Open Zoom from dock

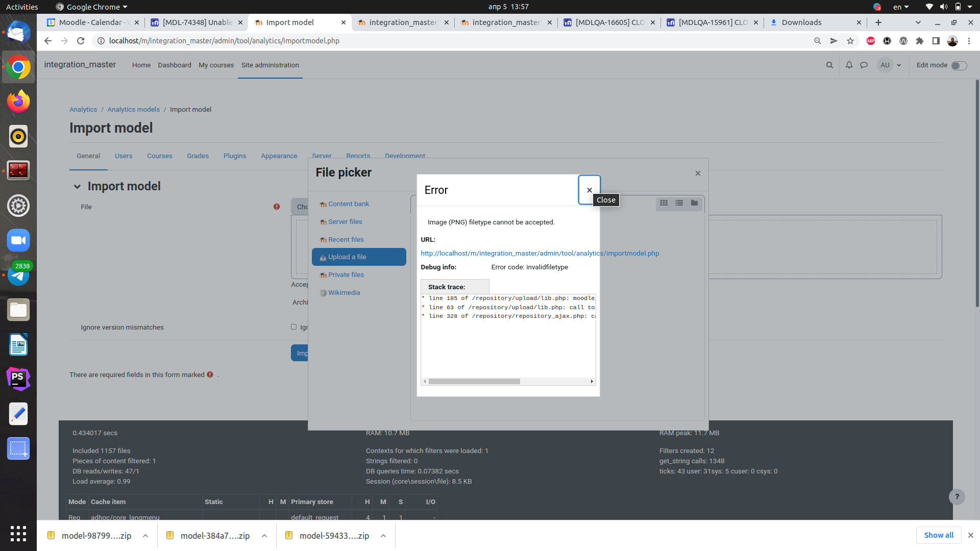point(18,240)
